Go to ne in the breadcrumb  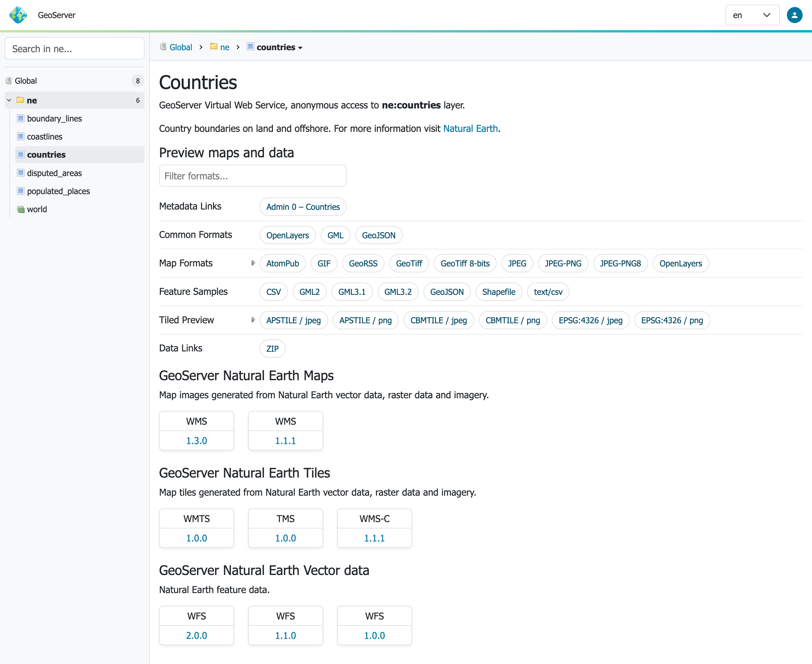pyautogui.click(x=225, y=47)
